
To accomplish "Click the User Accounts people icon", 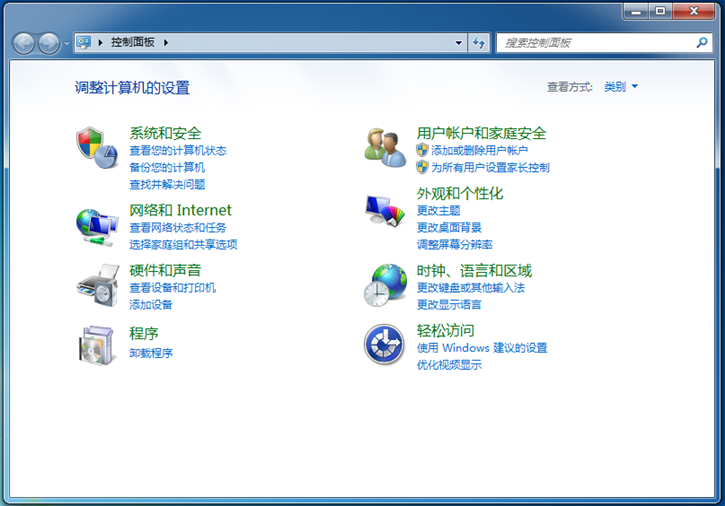I will pyautogui.click(x=385, y=147).
